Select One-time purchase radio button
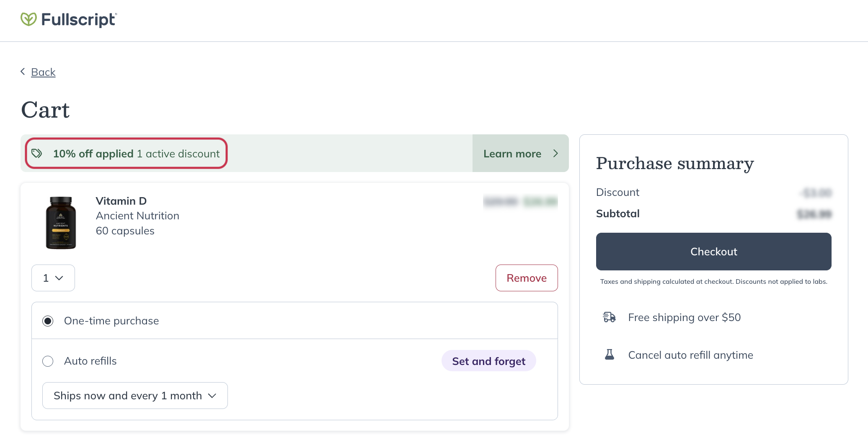The image size is (868, 442). 48,321
